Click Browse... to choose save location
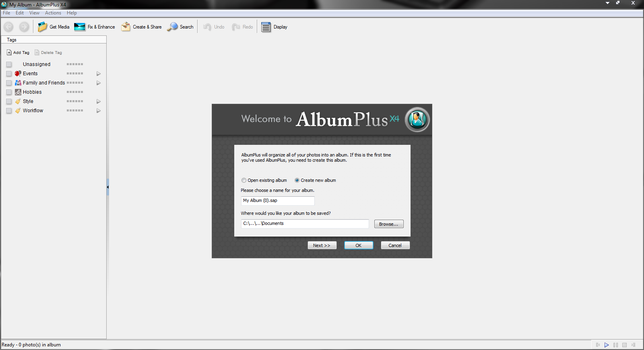Viewport: 644px width, 350px height. click(389, 224)
